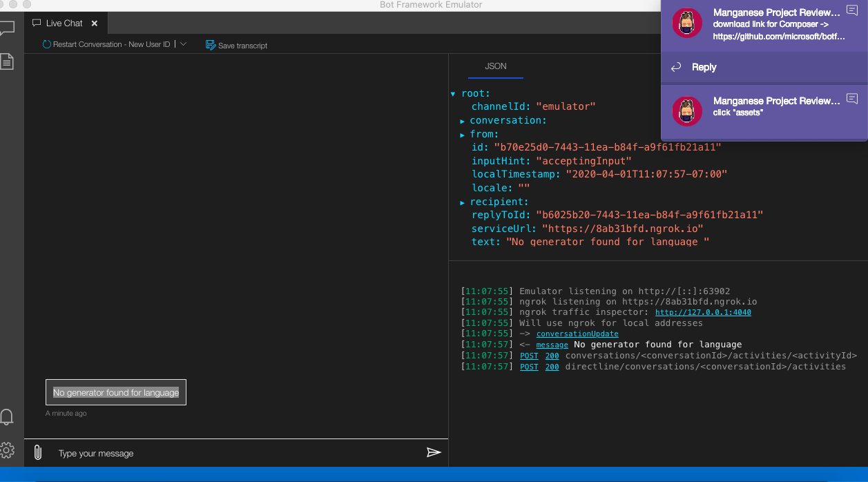This screenshot has width=868, height=482.
Task: Open the resources document icon in sidebar
Action: 6,61
